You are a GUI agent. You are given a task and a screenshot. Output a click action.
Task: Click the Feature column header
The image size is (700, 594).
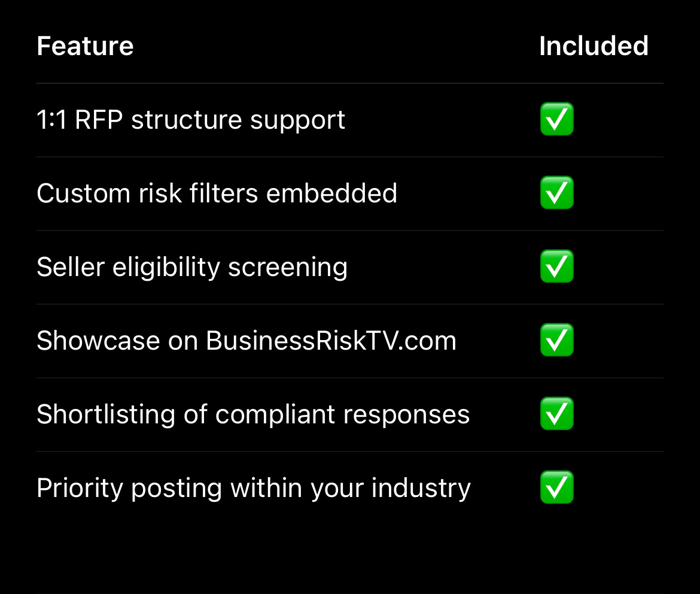(85, 46)
